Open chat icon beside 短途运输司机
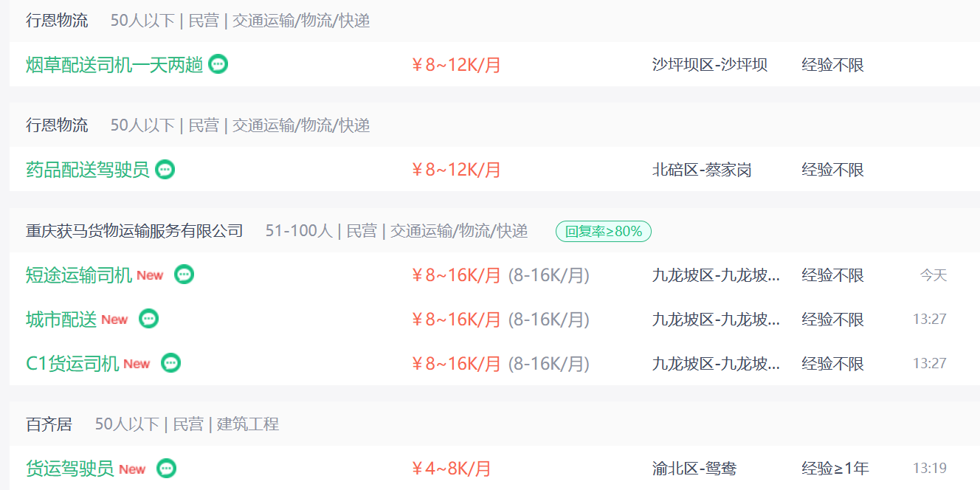 184,275
